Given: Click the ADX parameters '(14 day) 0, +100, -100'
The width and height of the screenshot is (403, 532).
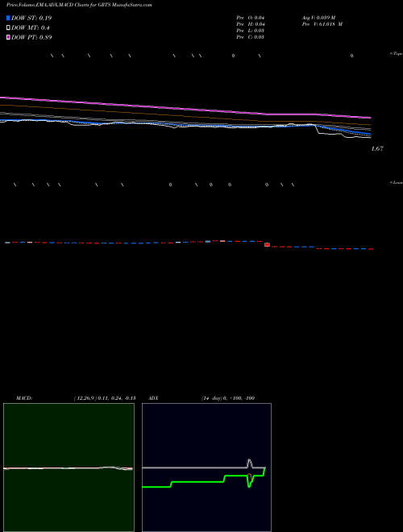Looking at the screenshot, I should tap(228, 398).
